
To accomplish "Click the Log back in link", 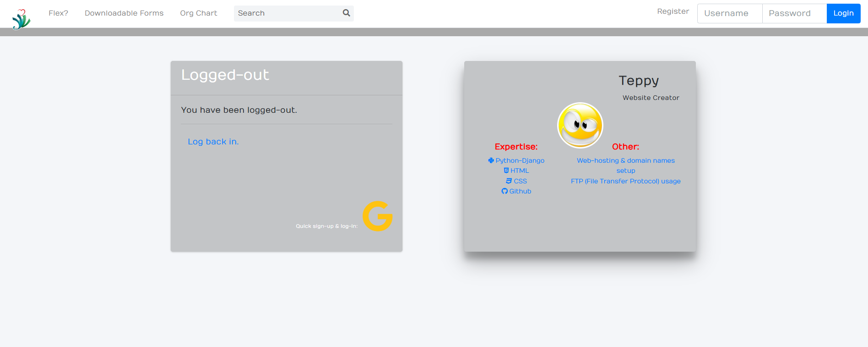I will click(x=213, y=142).
